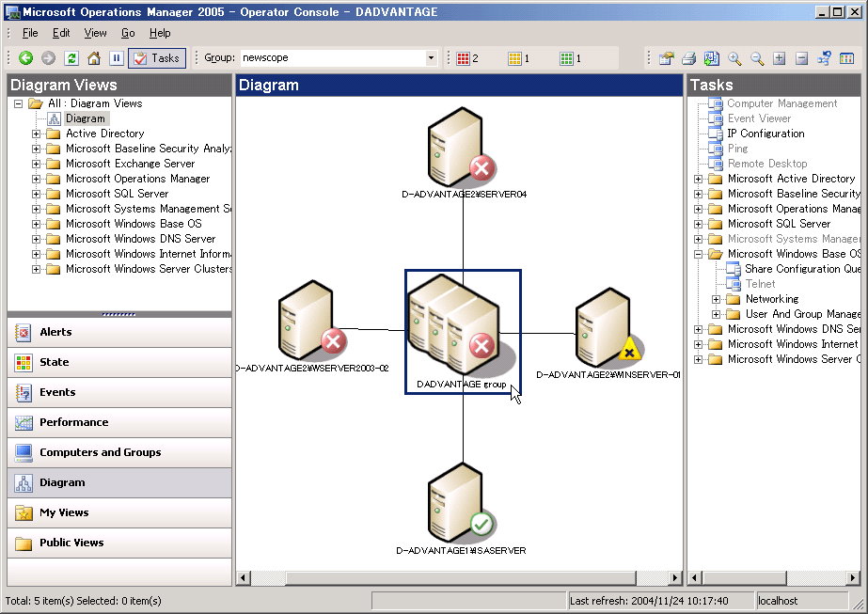Open the Edit menu
Screen dimensions: 868x614
click(61, 33)
